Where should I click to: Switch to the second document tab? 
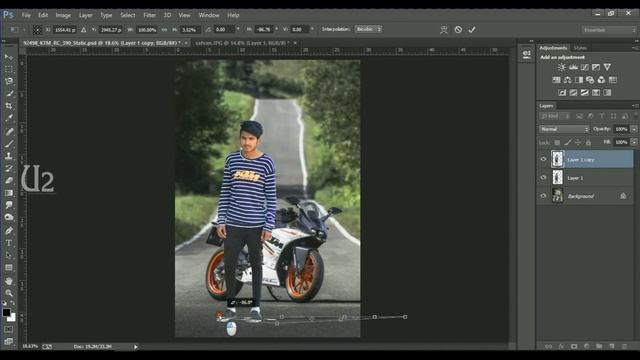click(242, 42)
